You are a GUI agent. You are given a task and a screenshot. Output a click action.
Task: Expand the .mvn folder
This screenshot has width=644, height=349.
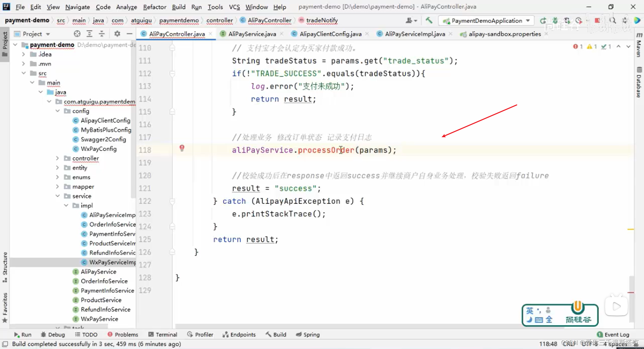24,64
